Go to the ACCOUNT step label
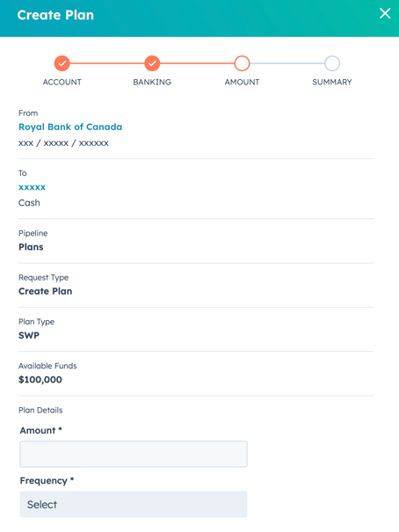 (x=62, y=82)
